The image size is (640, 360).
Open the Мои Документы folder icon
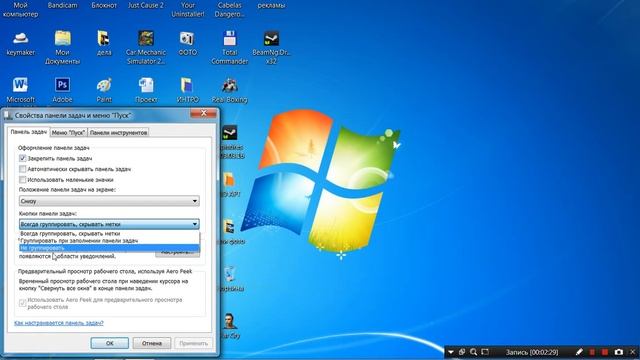[x=62, y=39]
